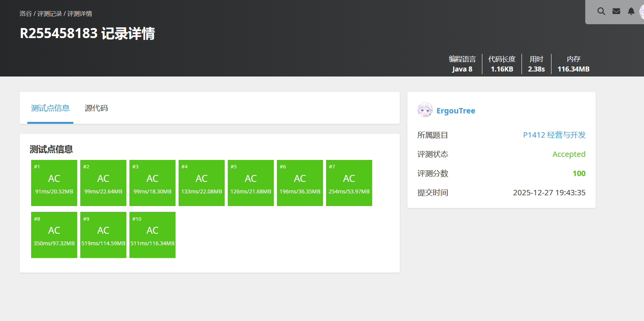Open the notifications bell icon
Viewport: 644px width, 321px height.
631,12
